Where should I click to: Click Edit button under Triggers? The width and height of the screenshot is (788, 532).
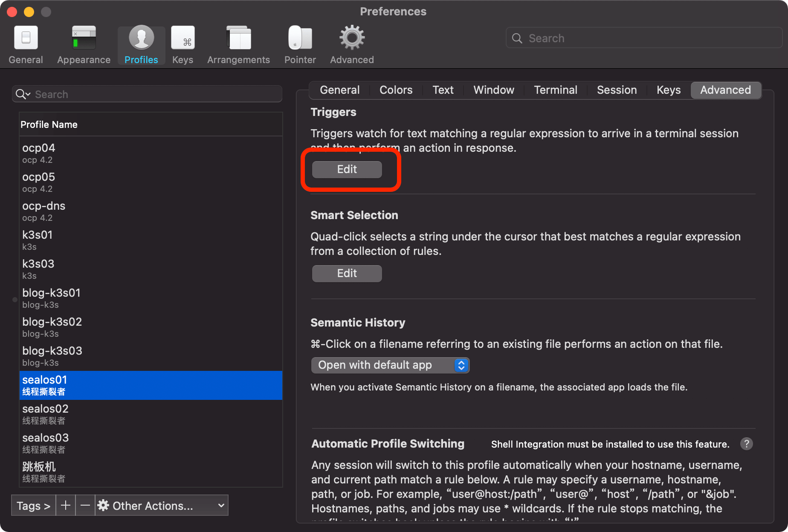[347, 169]
